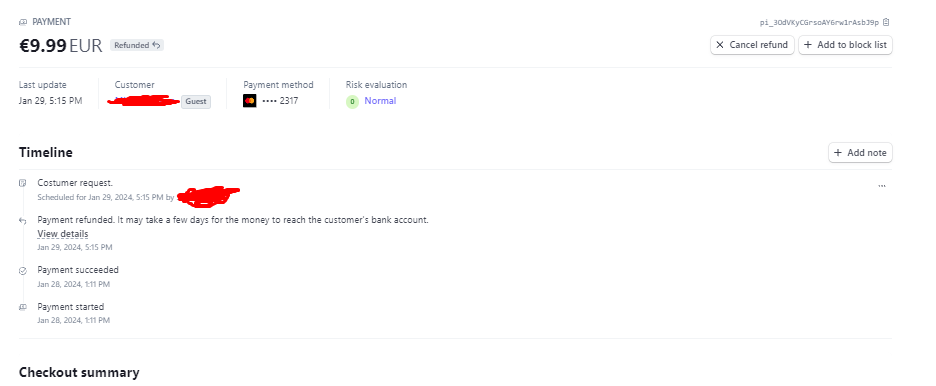Click the Payment started timeline icon

tap(23, 307)
